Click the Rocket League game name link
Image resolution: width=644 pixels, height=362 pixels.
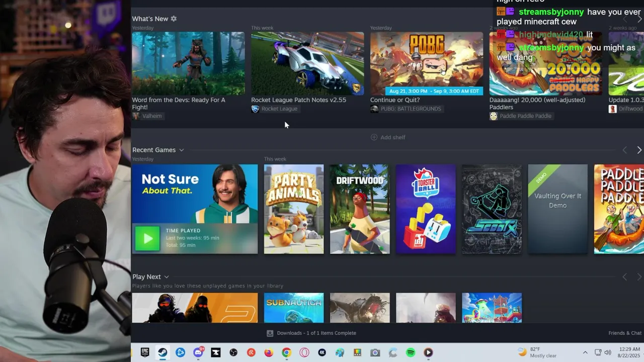[279, 109]
